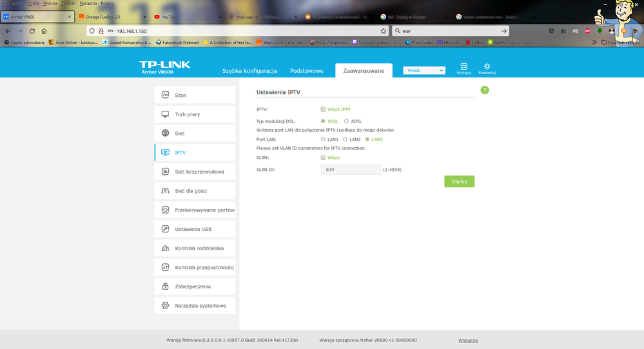Open Kontrola rodzicielska icon
This screenshot has width=644, height=349.
coord(165,248)
